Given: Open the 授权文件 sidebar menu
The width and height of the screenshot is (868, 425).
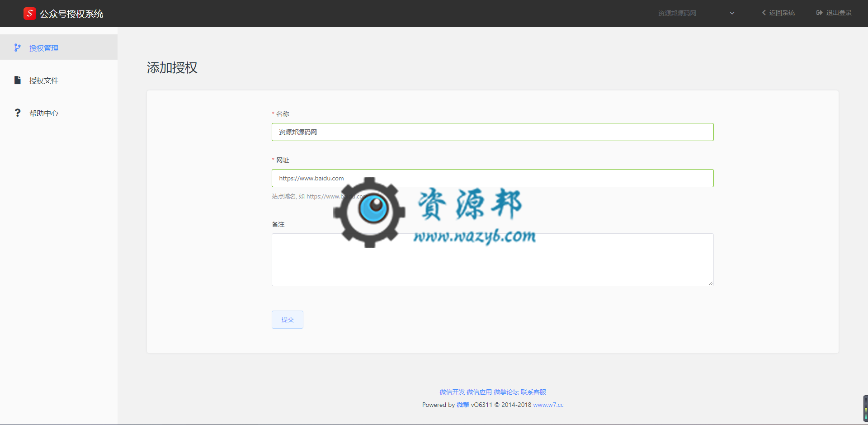Looking at the screenshot, I should point(59,80).
